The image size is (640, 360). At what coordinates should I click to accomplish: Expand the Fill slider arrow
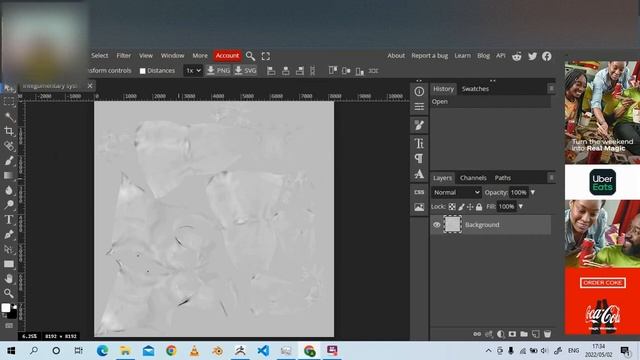click(x=520, y=207)
